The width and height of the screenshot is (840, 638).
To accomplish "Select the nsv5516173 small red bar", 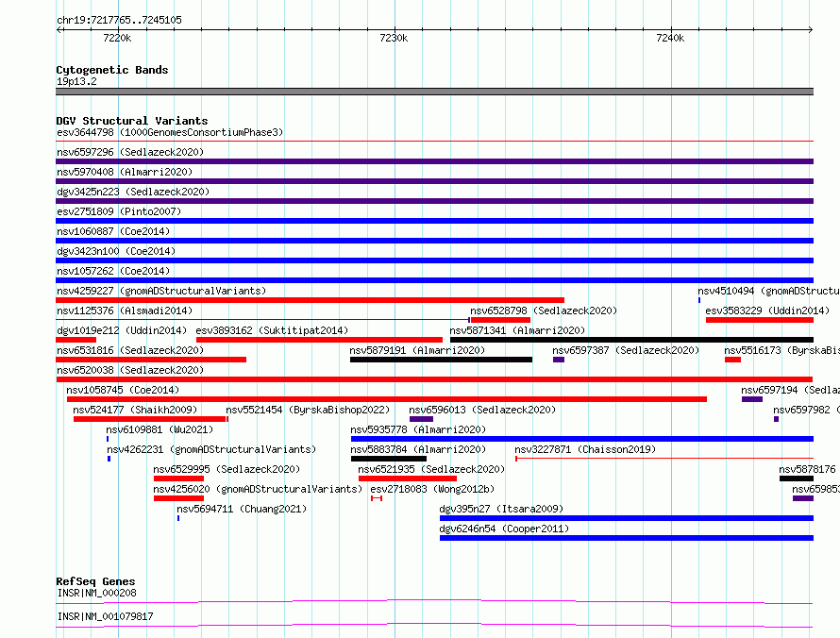I will (732, 360).
